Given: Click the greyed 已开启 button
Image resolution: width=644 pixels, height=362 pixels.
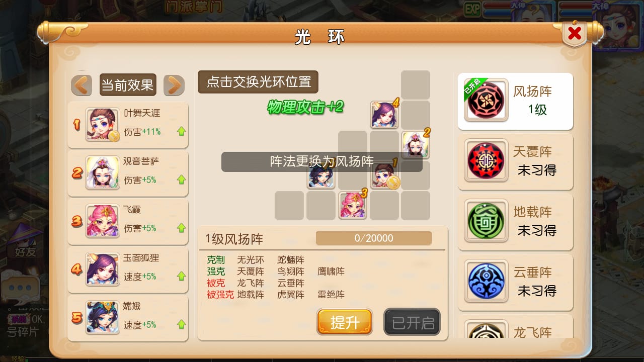Looking at the screenshot, I should [412, 322].
